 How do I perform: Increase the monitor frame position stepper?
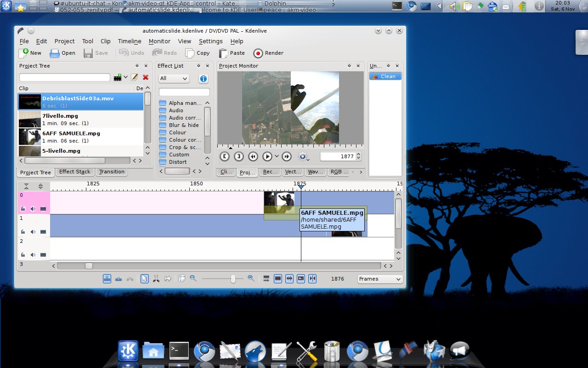[359, 155]
